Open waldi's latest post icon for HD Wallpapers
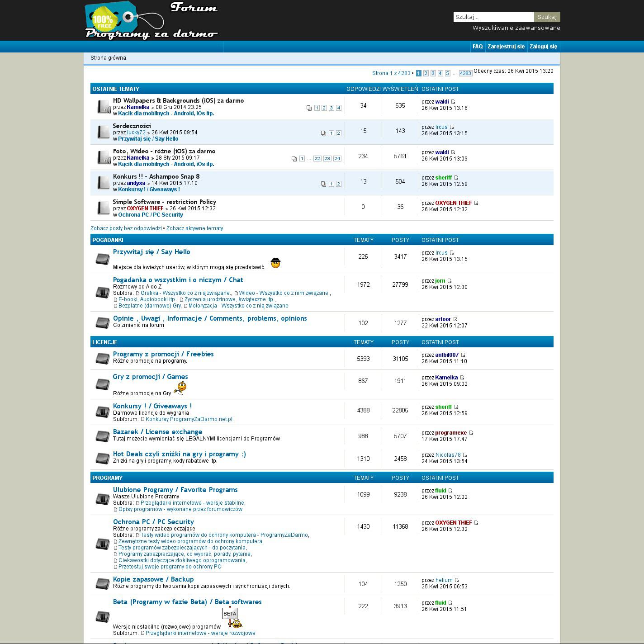Viewport: 644px width, 644px height. (x=453, y=102)
